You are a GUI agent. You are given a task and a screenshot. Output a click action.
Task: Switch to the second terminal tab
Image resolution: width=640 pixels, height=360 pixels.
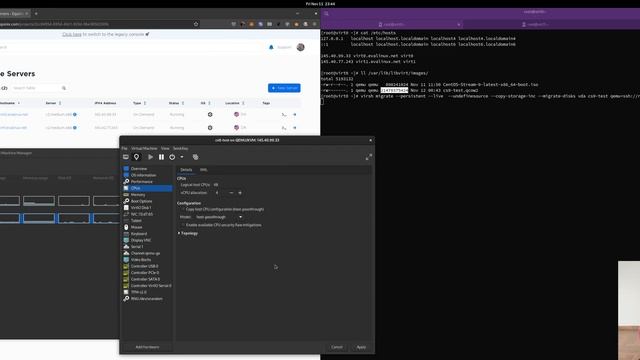(x=535, y=24)
